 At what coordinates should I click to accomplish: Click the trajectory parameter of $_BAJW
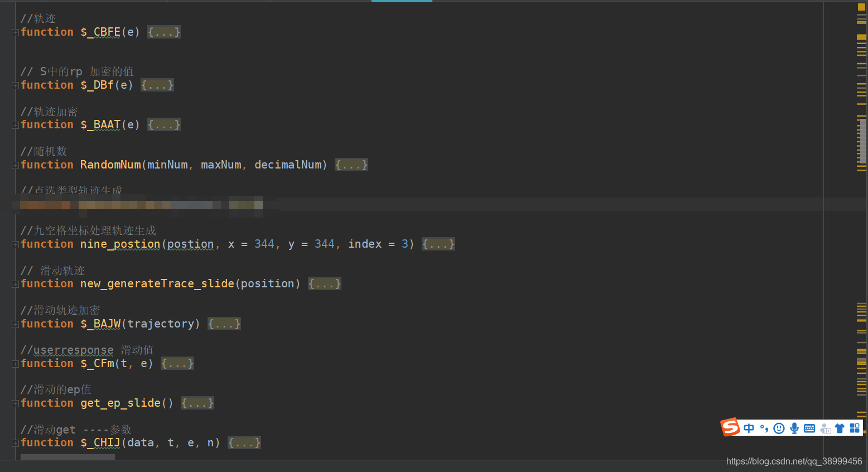[161, 324]
